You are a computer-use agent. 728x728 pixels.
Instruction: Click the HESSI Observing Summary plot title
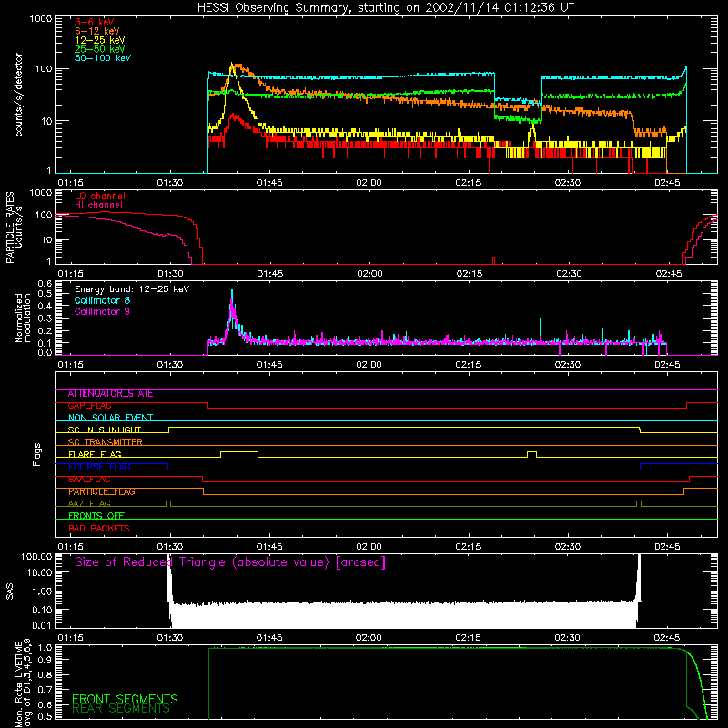pyautogui.click(x=386, y=7)
